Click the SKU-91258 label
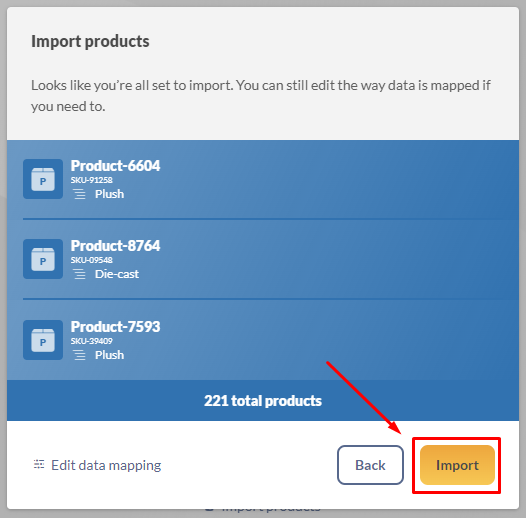 92,180
